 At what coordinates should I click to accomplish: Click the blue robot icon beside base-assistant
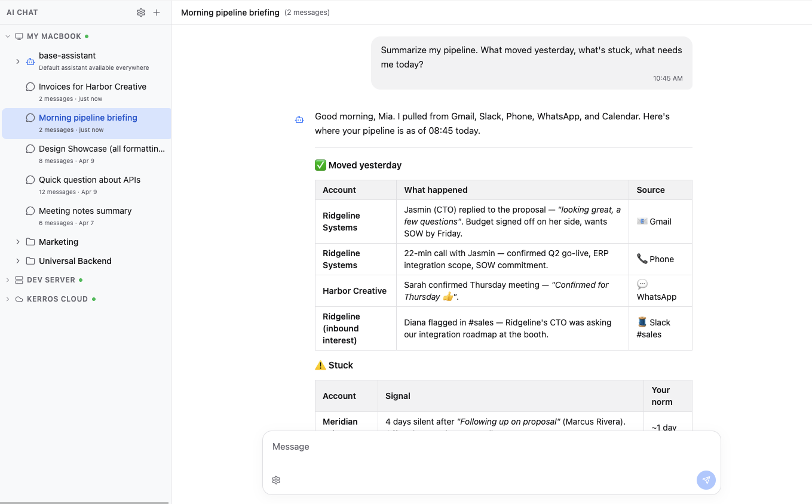click(30, 61)
